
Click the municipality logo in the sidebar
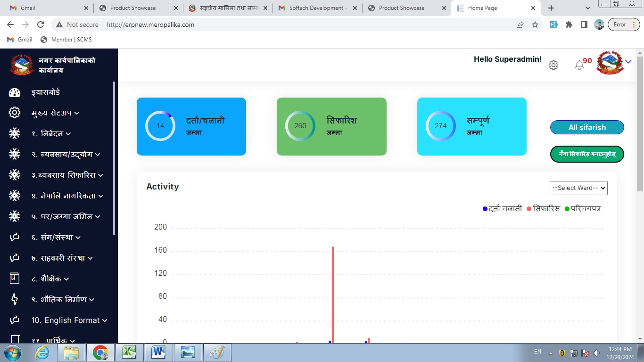coord(22,65)
